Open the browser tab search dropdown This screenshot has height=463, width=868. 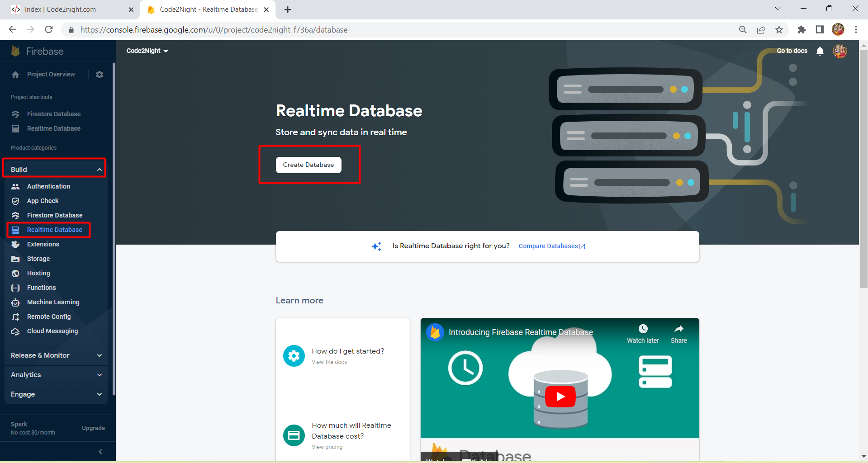coord(778,9)
